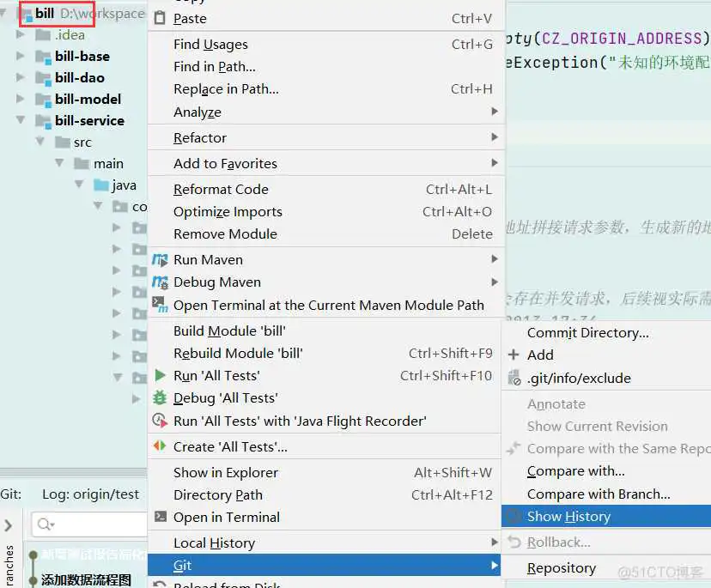The width and height of the screenshot is (711, 588).
Task: Expand the bill-base module in tree
Action: point(21,56)
